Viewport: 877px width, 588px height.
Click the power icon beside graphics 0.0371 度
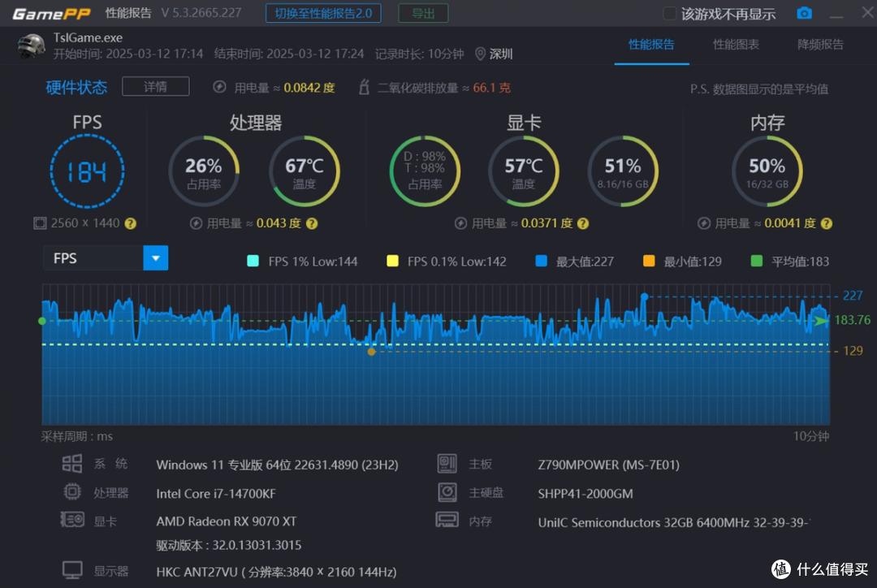point(461,224)
